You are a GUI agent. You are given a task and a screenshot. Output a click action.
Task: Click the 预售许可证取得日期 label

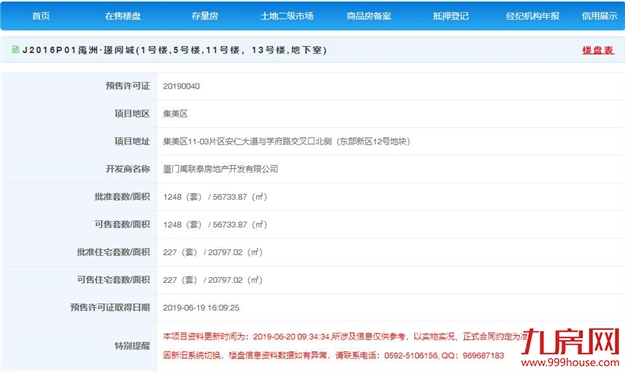click(x=110, y=307)
